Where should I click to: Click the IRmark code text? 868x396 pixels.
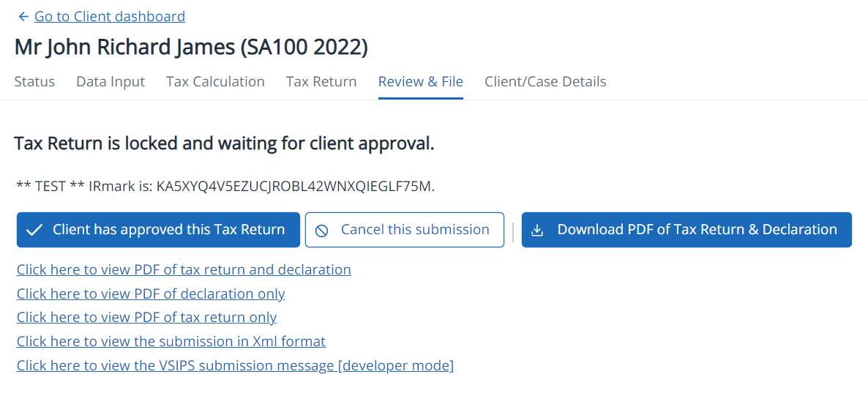point(293,186)
